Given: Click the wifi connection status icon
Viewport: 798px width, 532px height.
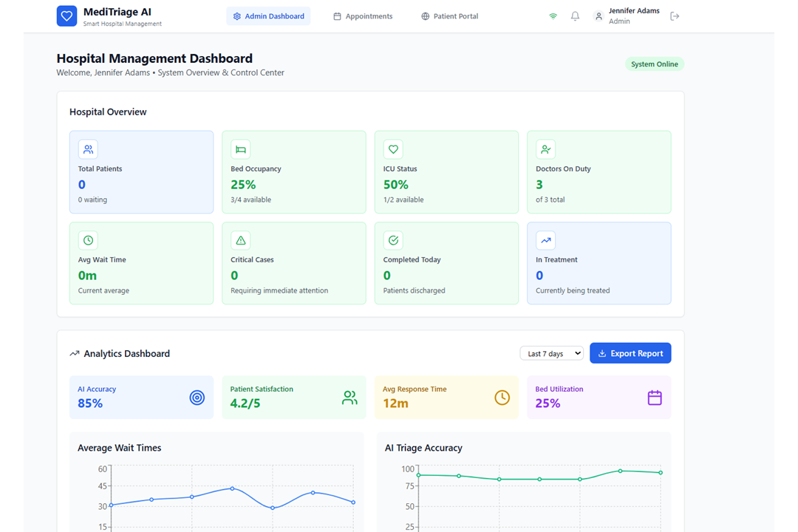Looking at the screenshot, I should [x=553, y=16].
